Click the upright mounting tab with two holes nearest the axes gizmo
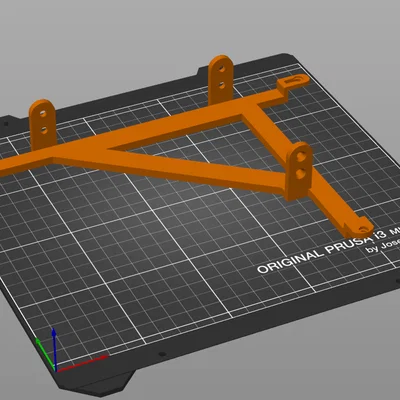 [x=42, y=124]
